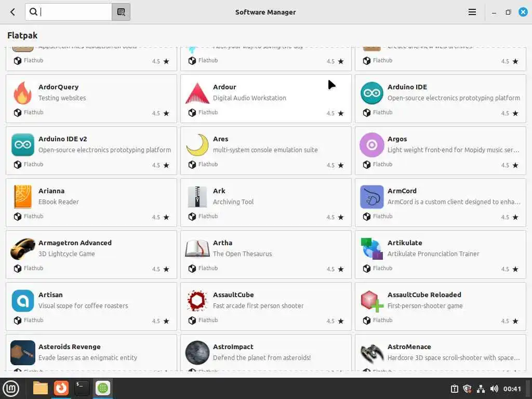Click 'EBook Reader' description text
Image resolution: width=532 pixels, height=399 pixels.
click(x=58, y=202)
